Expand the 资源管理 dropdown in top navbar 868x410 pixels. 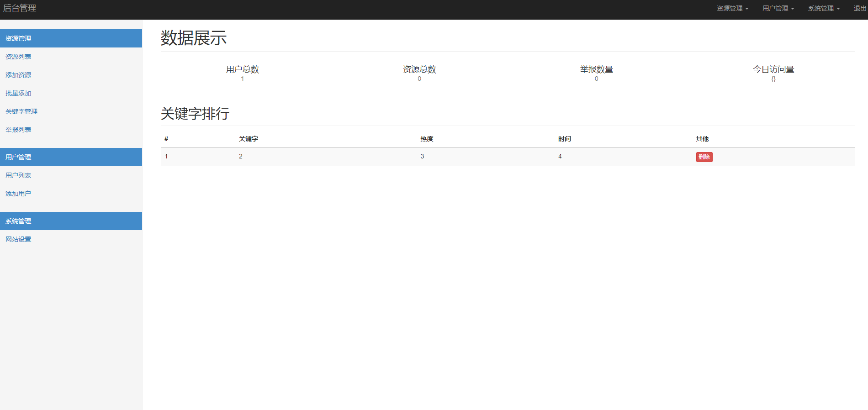732,8
